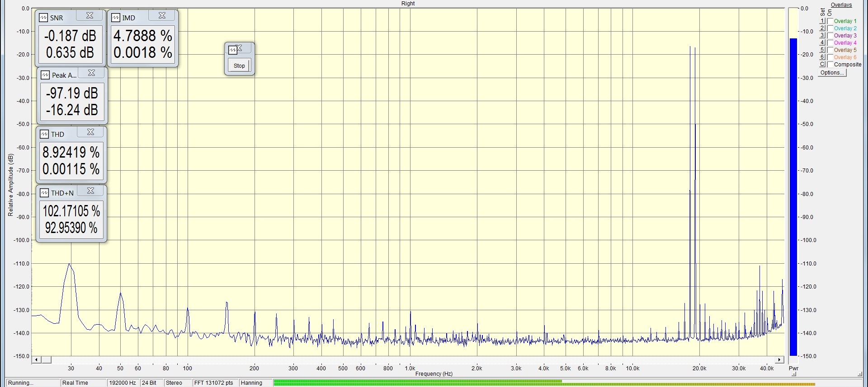Screen dimensions: 868x387
Task: Close the IMD readout window
Action: click(x=162, y=16)
